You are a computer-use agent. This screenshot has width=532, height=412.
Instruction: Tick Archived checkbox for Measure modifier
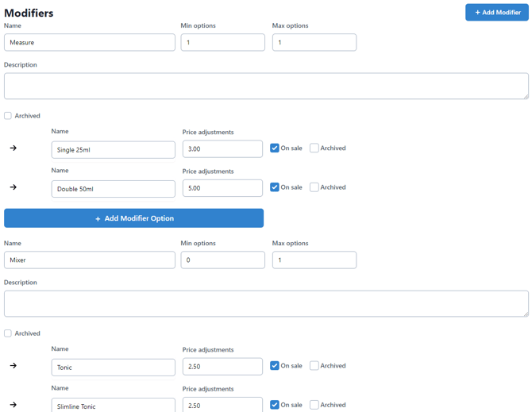[x=8, y=116]
